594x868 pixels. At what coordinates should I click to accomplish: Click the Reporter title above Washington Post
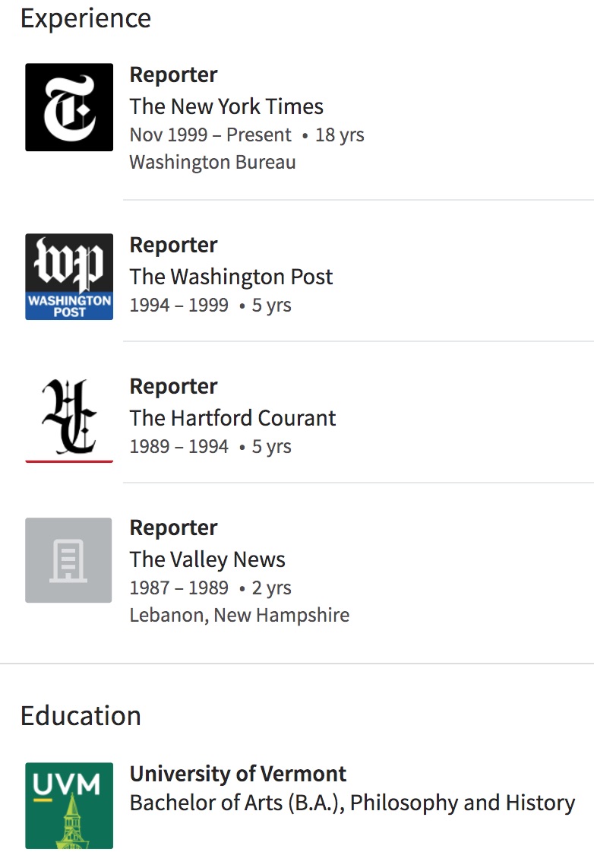173,245
